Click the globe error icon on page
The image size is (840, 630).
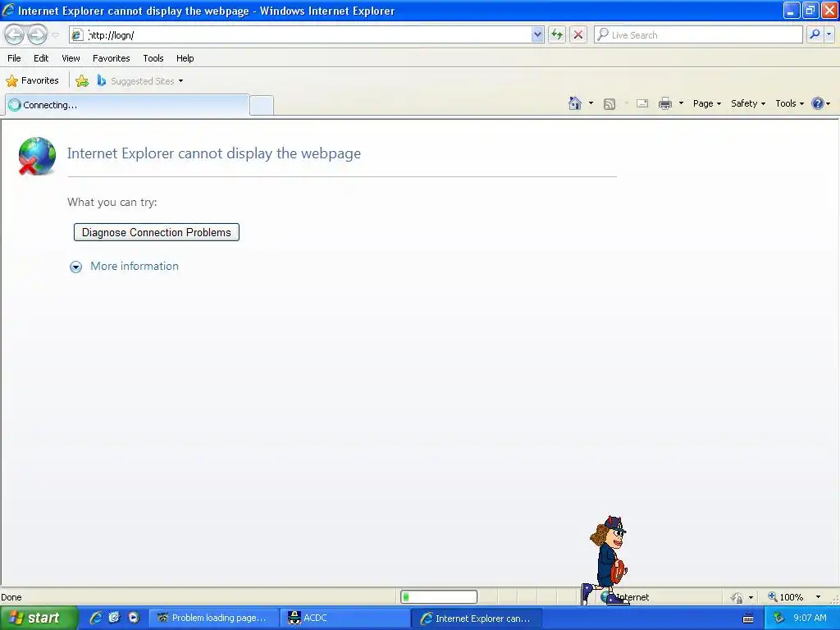36,156
